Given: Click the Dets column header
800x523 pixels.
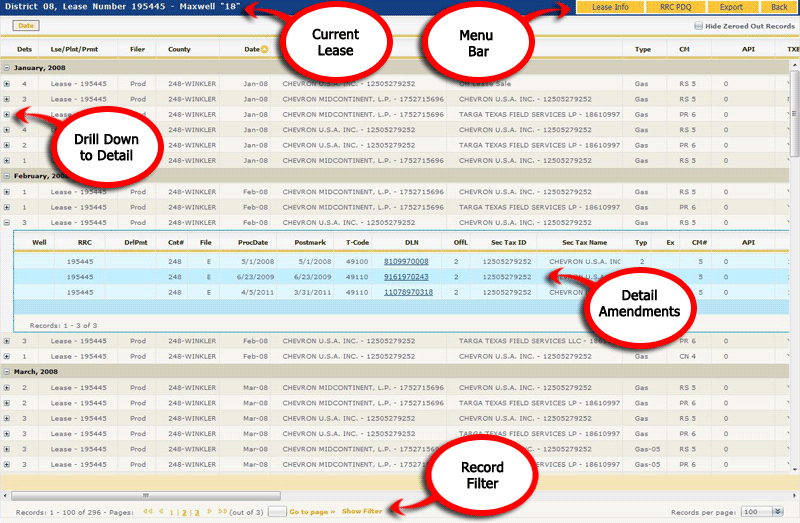Looking at the screenshot, I should coord(24,49).
